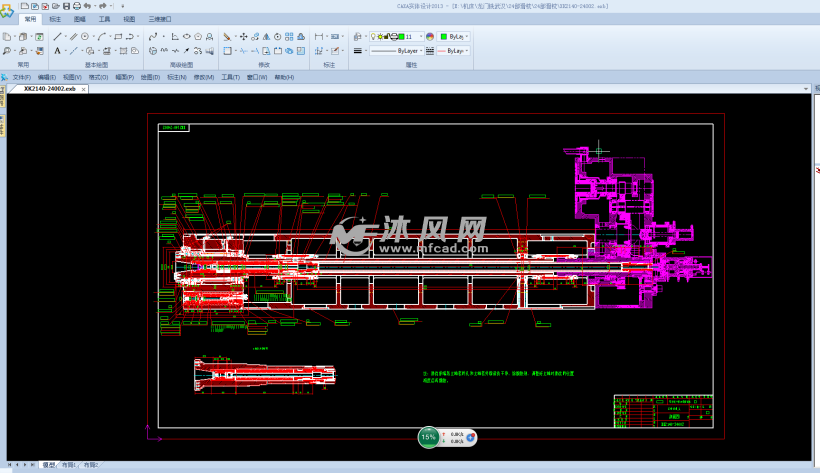Switch to the 标注 ribbon tab

(55, 19)
